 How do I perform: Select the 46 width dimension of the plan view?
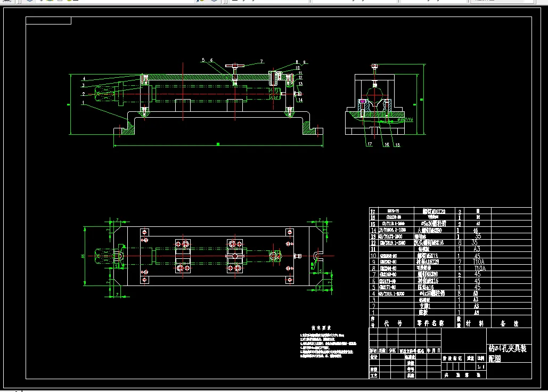(83, 256)
